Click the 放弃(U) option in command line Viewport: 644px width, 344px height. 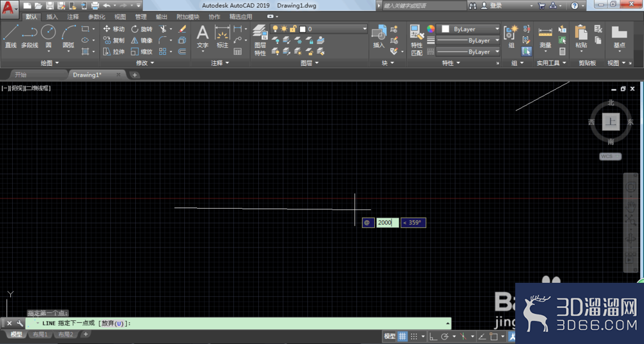click(x=113, y=323)
